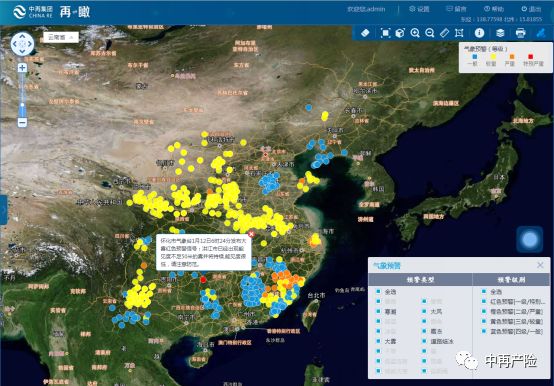Click the full extent view icon
The width and height of the screenshot is (554, 386).
coord(385,33)
